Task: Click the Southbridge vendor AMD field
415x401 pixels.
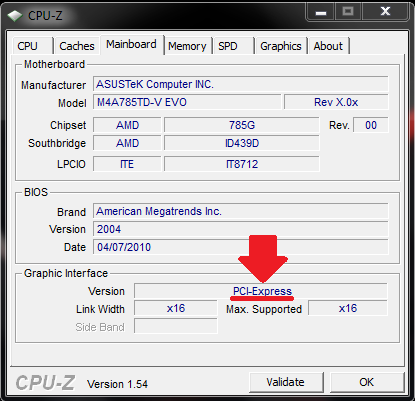Action: pyautogui.click(x=127, y=143)
